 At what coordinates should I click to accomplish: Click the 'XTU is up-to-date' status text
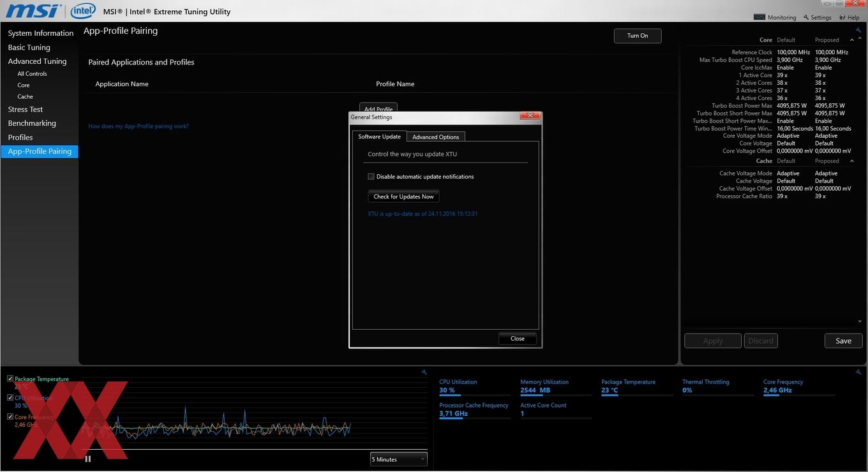pos(423,214)
